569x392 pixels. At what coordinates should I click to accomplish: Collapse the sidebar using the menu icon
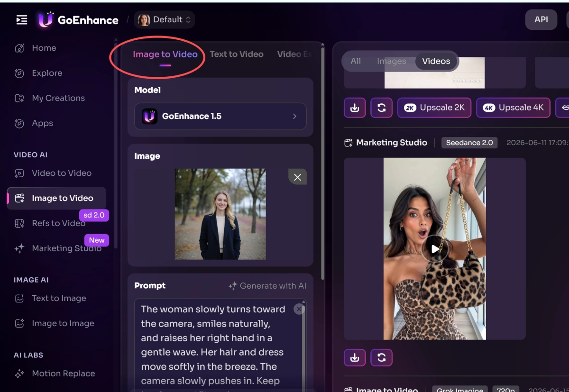22,19
